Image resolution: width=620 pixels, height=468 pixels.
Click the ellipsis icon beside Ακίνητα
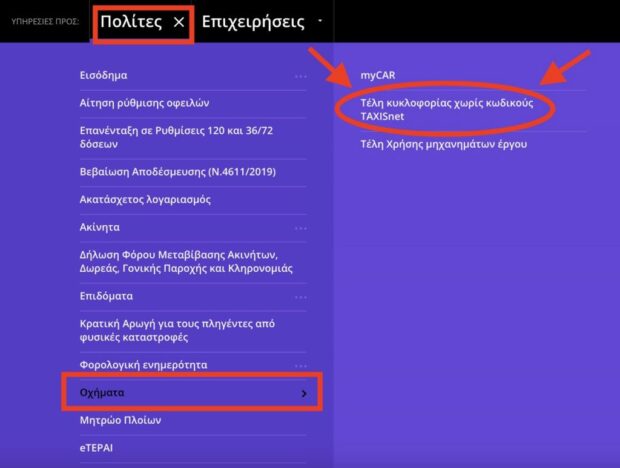coord(301,228)
